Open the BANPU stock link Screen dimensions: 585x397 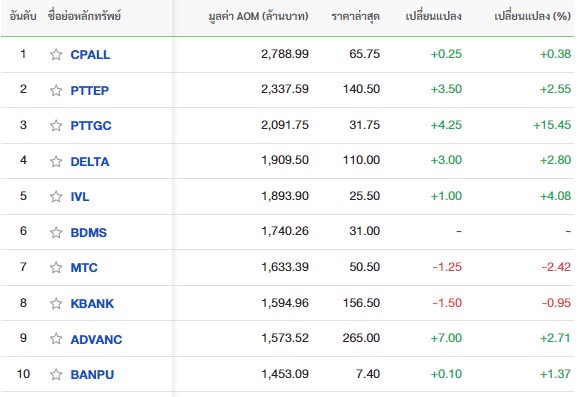92,374
